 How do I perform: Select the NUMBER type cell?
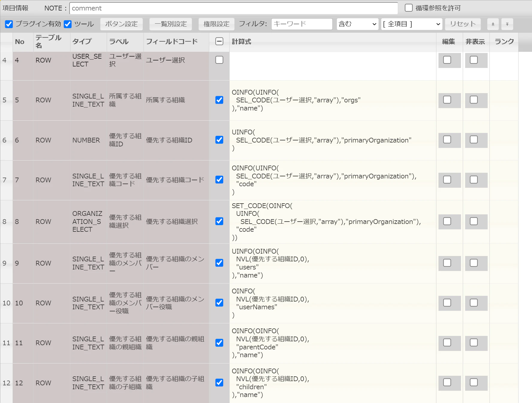pyautogui.click(x=88, y=140)
